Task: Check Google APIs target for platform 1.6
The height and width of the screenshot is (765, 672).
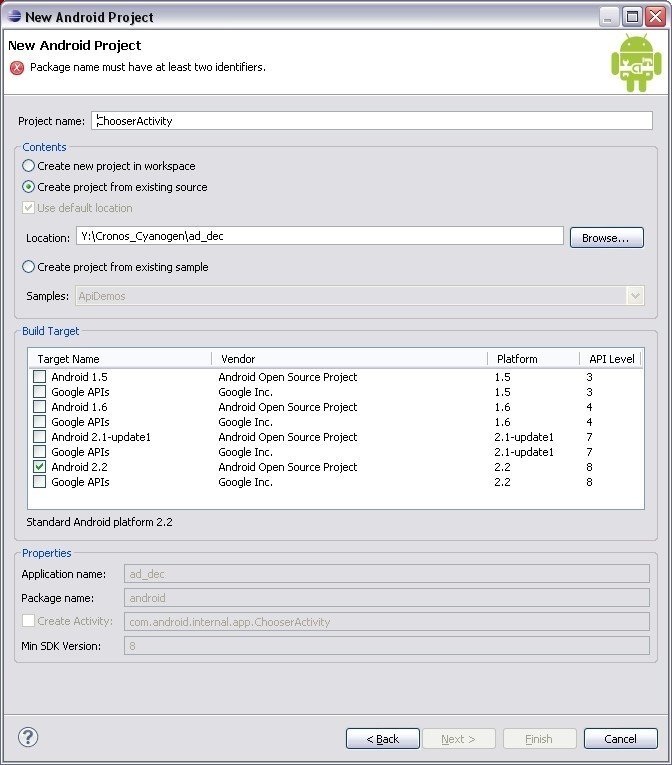Action: (40, 422)
